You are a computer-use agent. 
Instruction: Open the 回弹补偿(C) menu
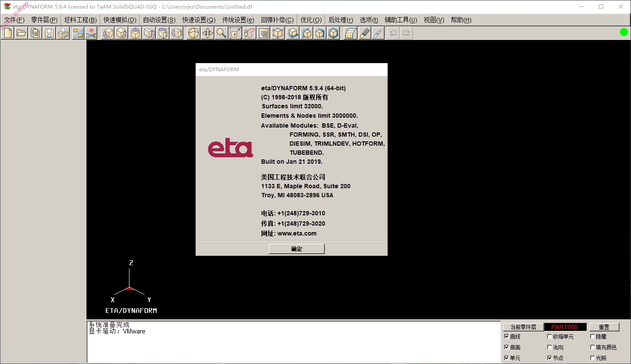(277, 20)
